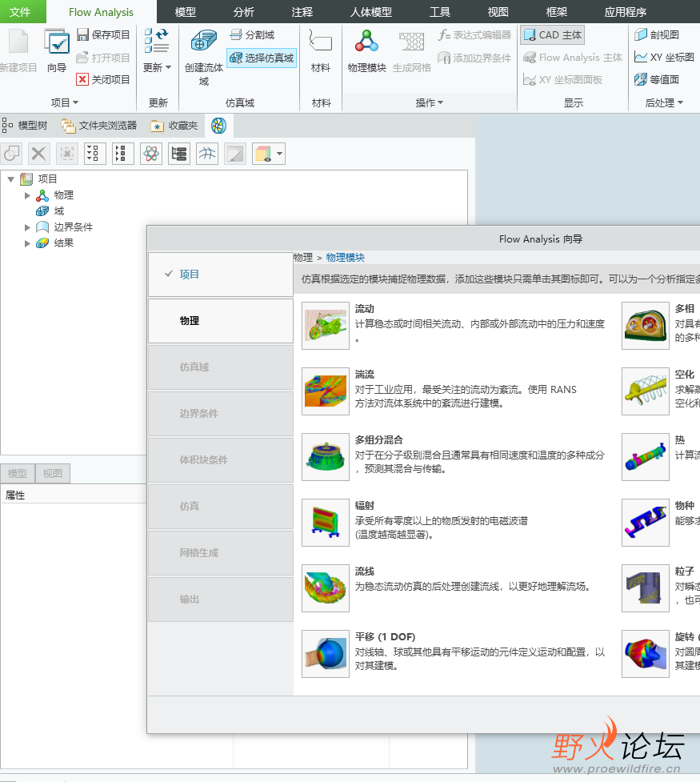Image resolution: width=700 pixels, height=782 pixels.
Task: Switch to Flow Analysis ribbon tab
Action: pyautogui.click(x=102, y=11)
